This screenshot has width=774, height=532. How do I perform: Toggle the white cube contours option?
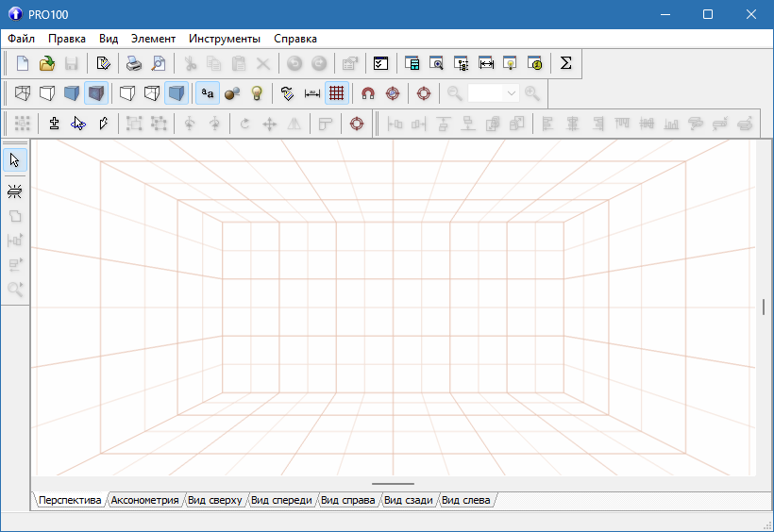pos(127,93)
